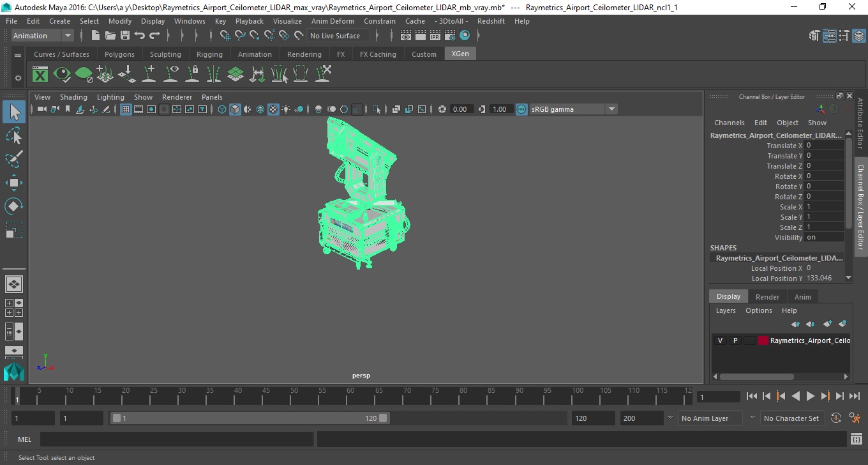The image size is (868, 465).
Task: Select the Rotate tool
Action: [14, 206]
